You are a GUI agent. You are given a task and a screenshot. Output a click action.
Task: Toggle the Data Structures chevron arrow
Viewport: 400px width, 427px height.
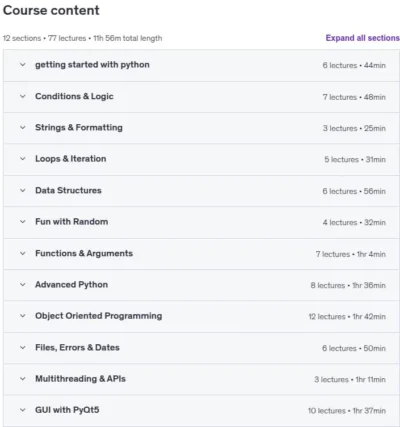(23, 190)
